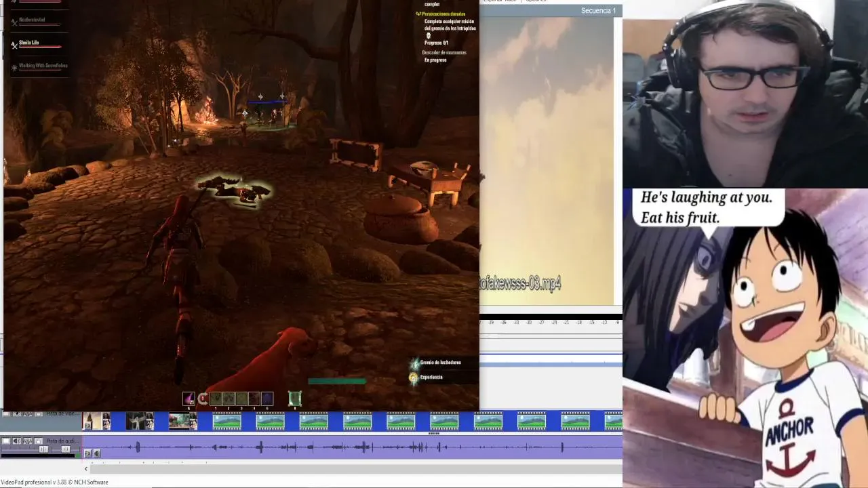Click the game quick slot item showing 21
Viewport: 868px width, 488px height.
point(189,399)
